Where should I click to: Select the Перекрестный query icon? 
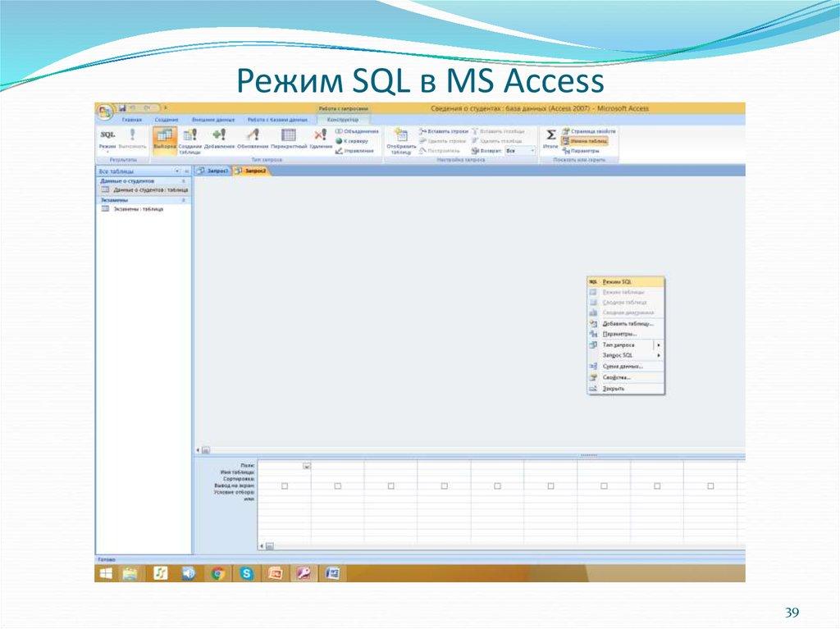(287, 135)
